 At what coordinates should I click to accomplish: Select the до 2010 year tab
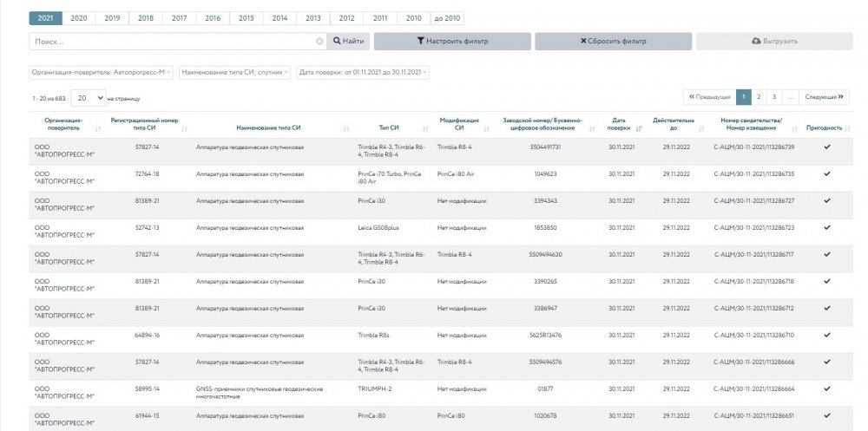[447, 17]
